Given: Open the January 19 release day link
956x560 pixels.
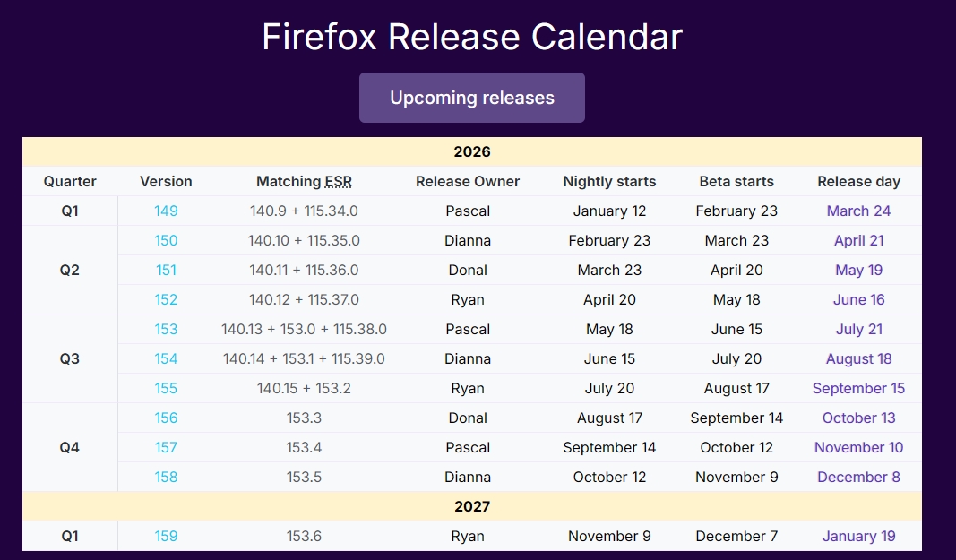Looking at the screenshot, I should click(858, 536).
